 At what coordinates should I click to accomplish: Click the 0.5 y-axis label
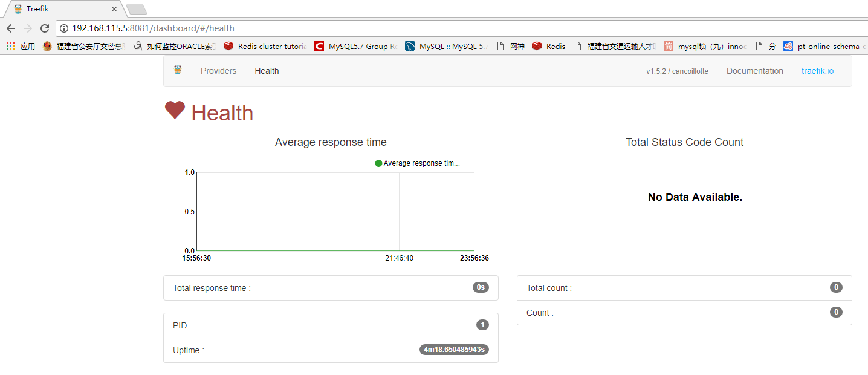[189, 212]
